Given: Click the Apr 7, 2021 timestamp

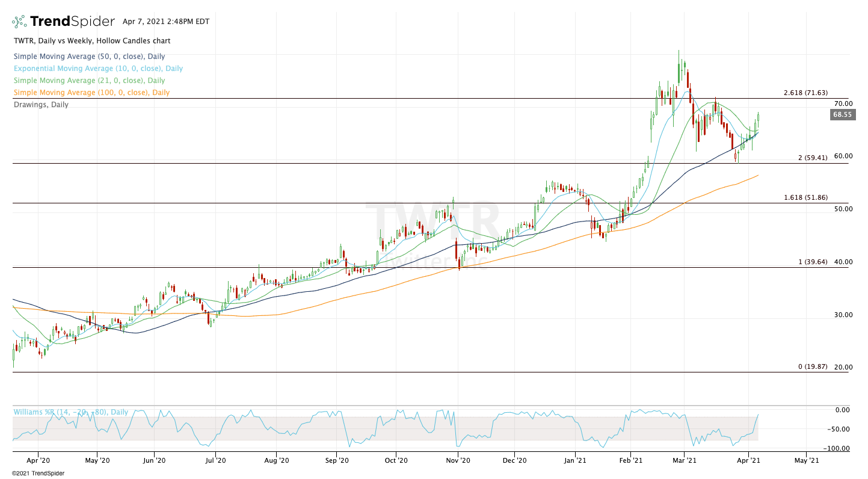Looking at the screenshot, I should [166, 22].
